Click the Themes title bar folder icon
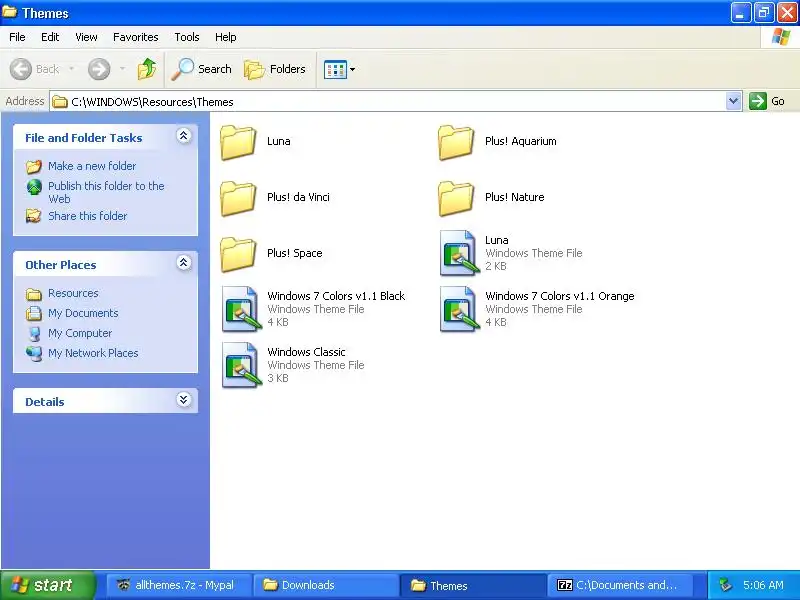 [x=10, y=11]
